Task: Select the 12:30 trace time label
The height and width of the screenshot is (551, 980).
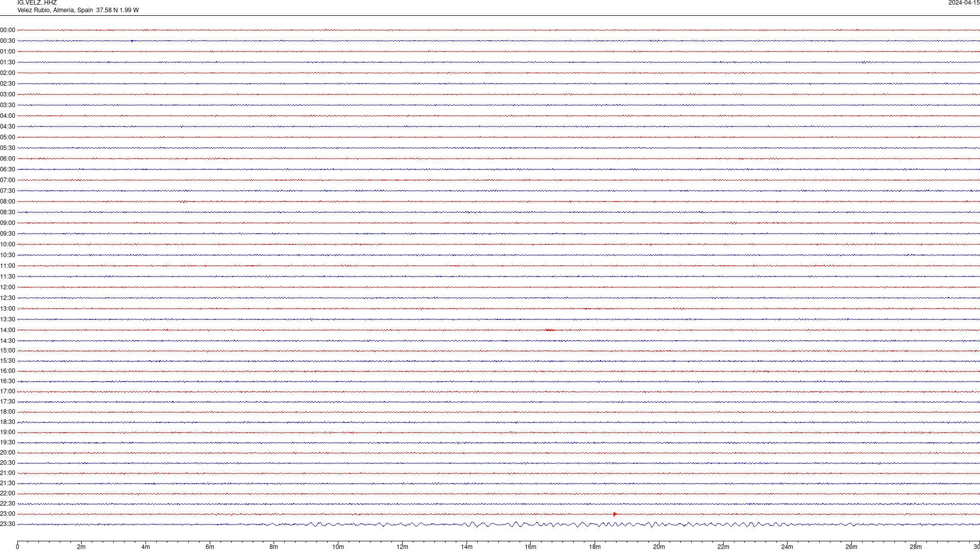Action: (8, 298)
